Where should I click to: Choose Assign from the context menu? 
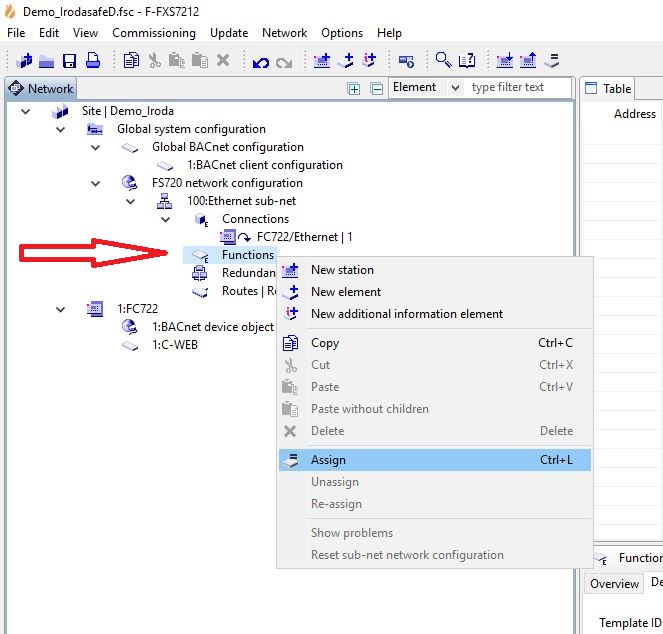coord(328,460)
